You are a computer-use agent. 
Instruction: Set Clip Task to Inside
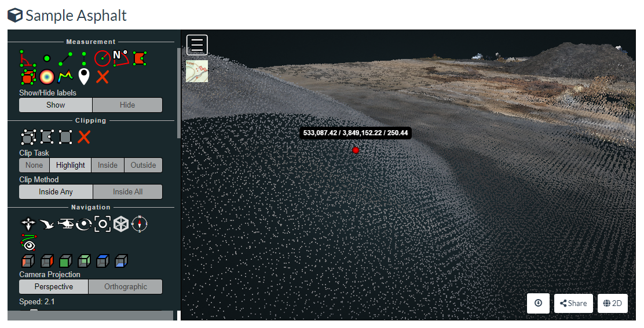[108, 165]
